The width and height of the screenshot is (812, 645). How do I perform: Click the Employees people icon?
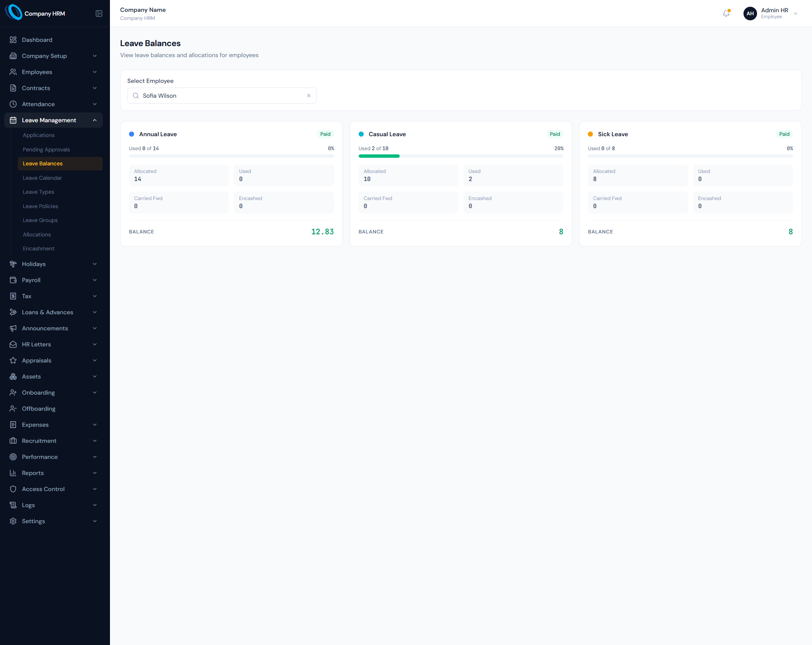[13, 72]
